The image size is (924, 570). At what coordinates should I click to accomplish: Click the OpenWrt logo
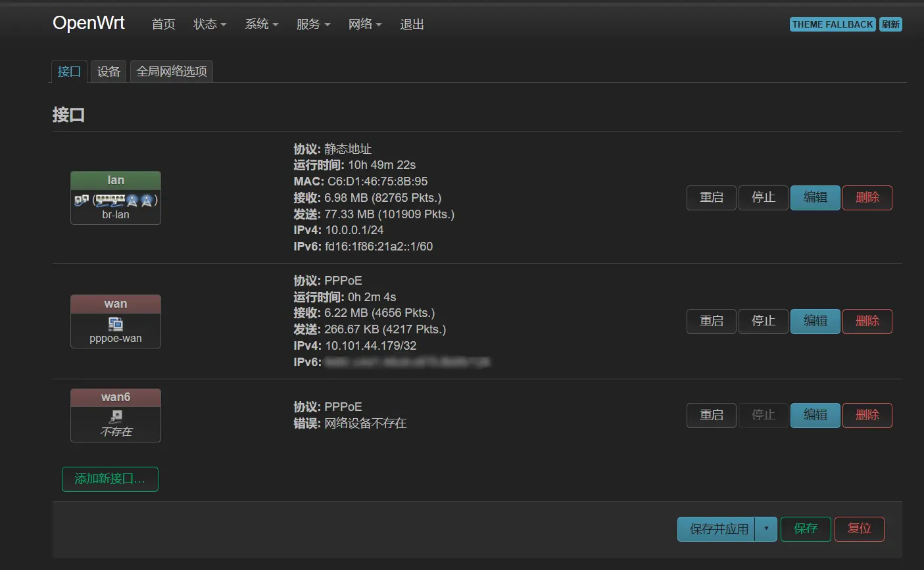pos(89,23)
